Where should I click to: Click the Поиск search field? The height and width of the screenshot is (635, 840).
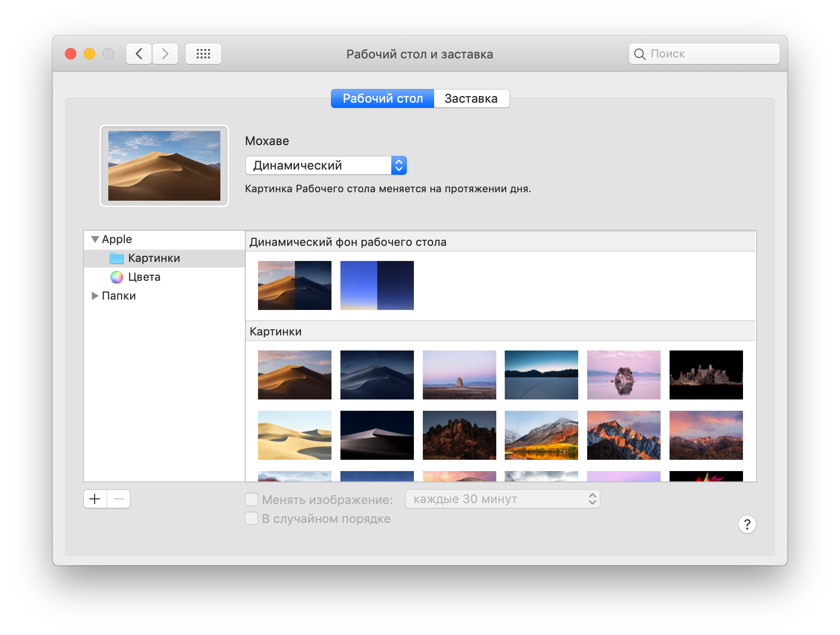click(x=704, y=54)
